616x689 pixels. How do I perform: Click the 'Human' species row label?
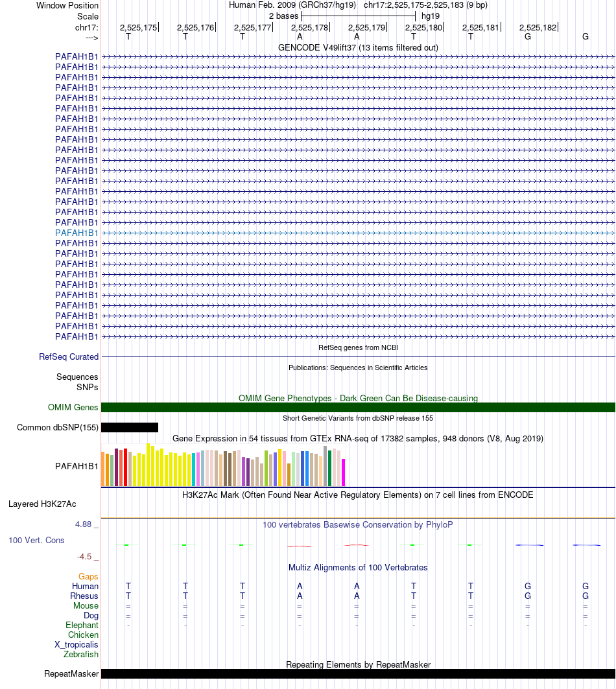[x=86, y=586]
